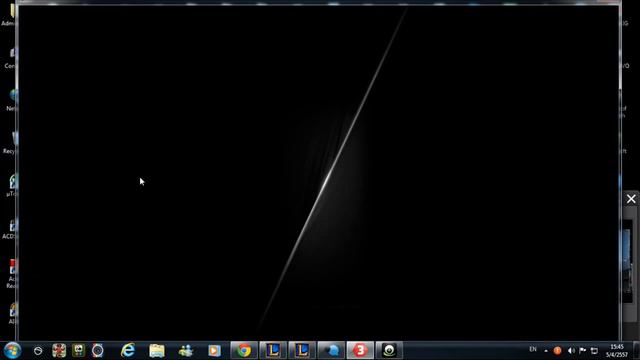The width and height of the screenshot is (640, 360).
Task: Open the Windows Start menu orb
Action: [x=12, y=351]
